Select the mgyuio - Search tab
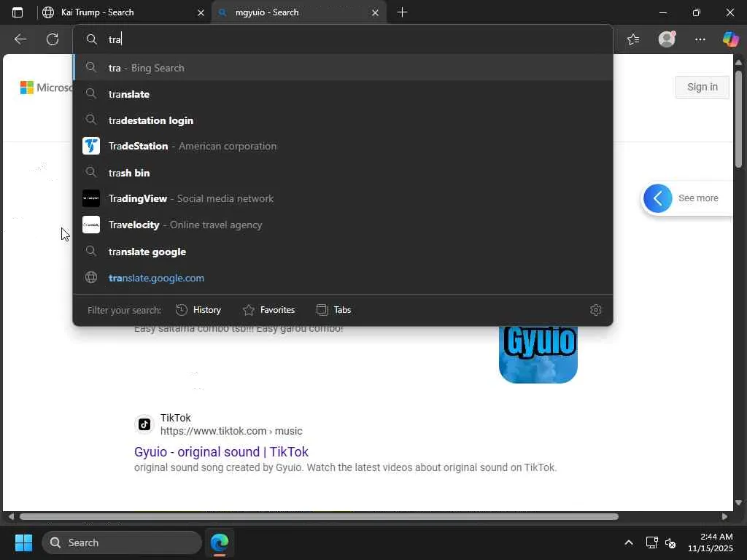Image resolution: width=747 pixels, height=560 pixels. pyautogui.click(x=298, y=12)
